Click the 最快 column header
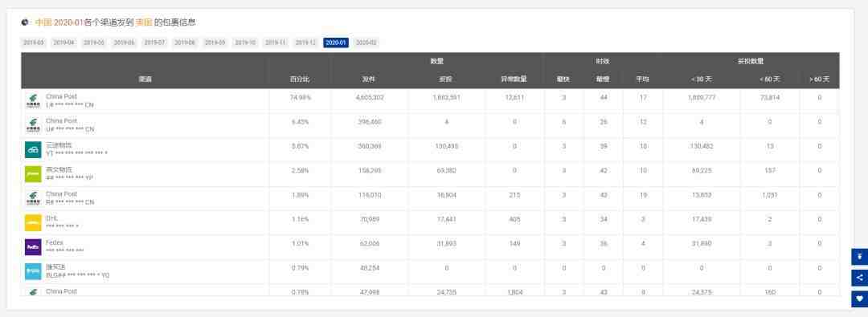The image size is (868, 317). pos(563,79)
